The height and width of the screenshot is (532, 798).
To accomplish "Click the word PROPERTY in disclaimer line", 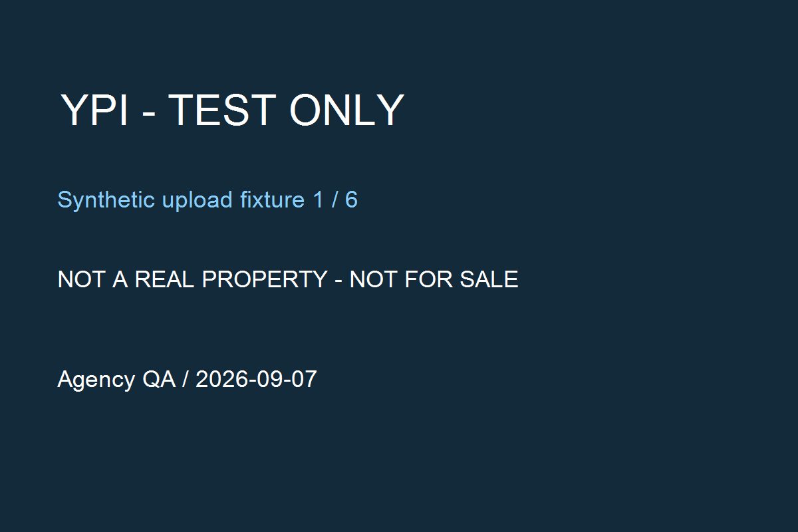I will (264, 279).
